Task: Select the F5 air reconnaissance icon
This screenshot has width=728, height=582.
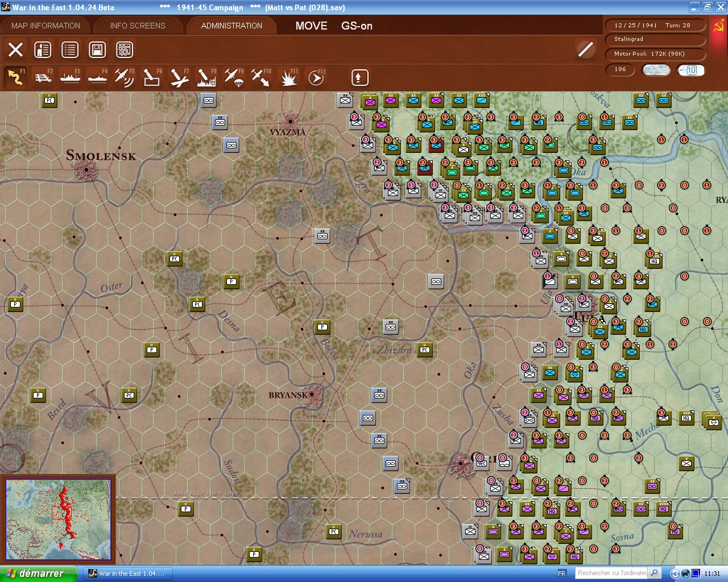Action: [125, 77]
